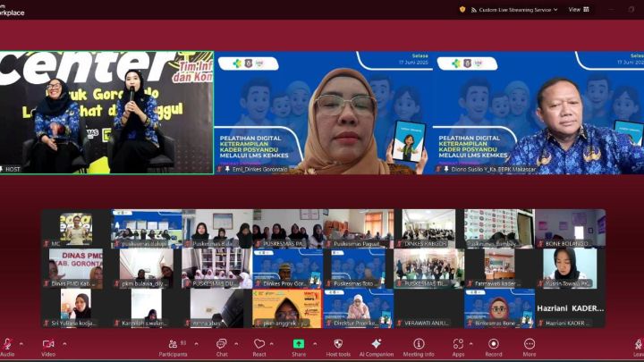Expand the Share options arrow
This screenshot has width=644, height=362.
tap(315, 344)
